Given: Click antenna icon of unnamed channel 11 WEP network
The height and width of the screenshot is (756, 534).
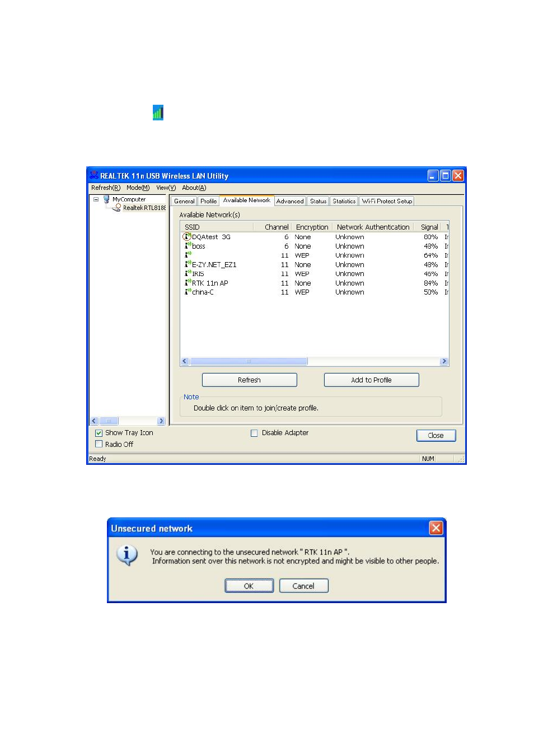Looking at the screenshot, I should point(188,255).
